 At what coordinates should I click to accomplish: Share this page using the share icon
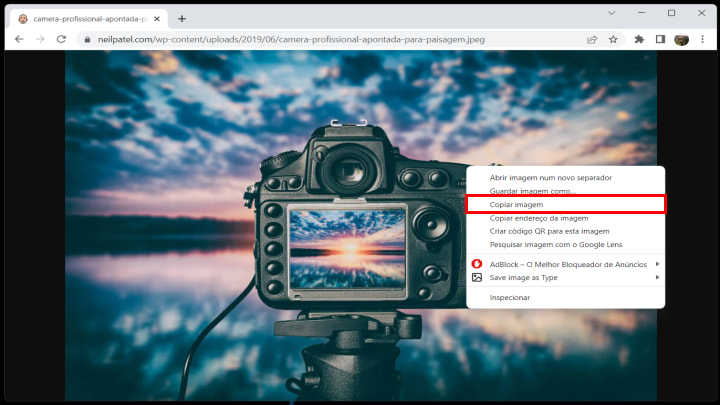tap(592, 39)
